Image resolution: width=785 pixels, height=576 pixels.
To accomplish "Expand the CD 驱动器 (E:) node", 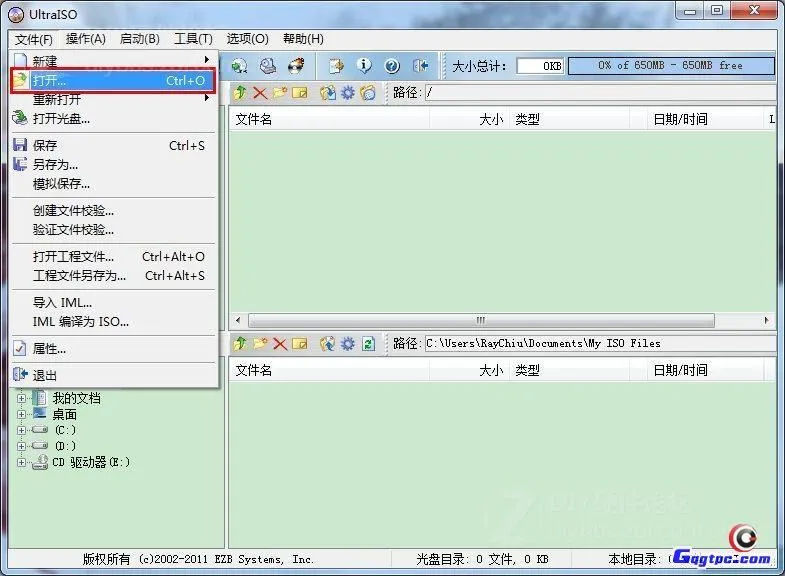I will point(22,462).
